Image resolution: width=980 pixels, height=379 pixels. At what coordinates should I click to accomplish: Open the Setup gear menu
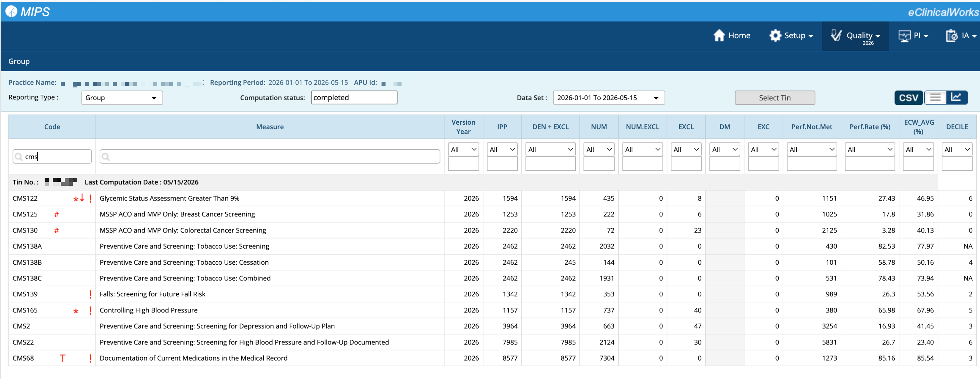pos(791,35)
